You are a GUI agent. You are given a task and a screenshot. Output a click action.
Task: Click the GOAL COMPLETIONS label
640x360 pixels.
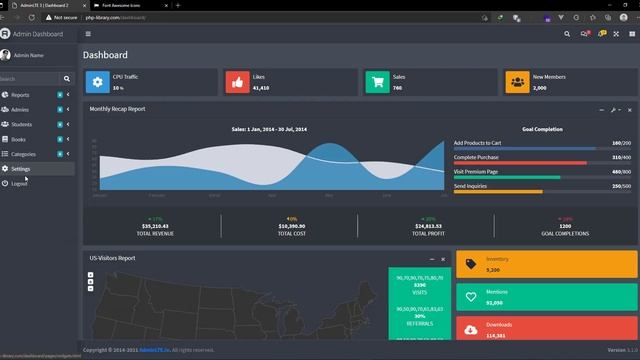point(565,233)
